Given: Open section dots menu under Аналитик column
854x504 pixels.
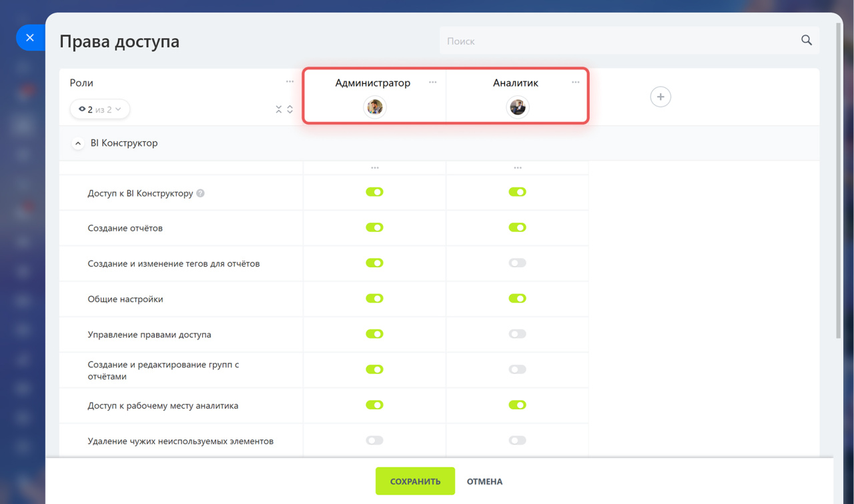Looking at the screenshot, I should tap(517, 168).
